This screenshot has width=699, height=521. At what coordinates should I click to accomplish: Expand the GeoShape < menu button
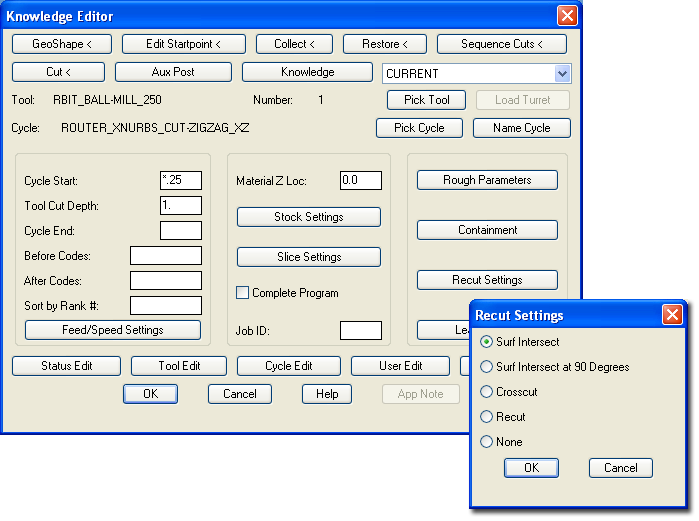(62, 44)
